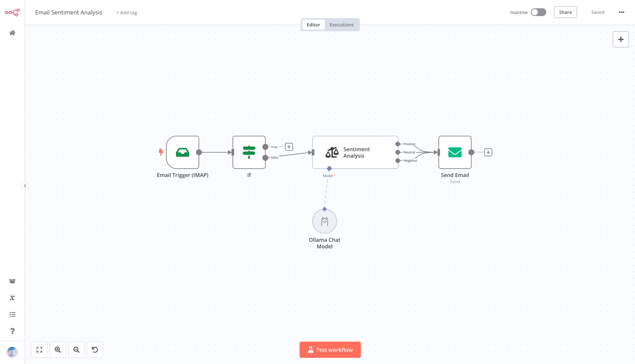
Task: Expand the left sidebar with the chevron
Action: [x=24, y=186]
